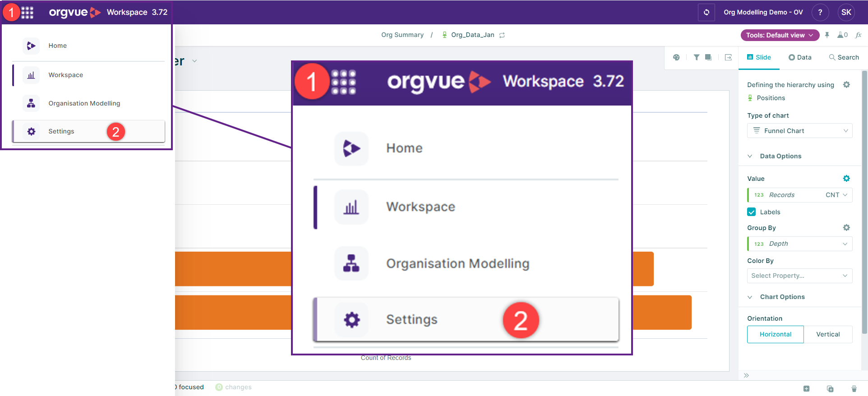This screenshot has width=868, height=396.
Task: Click the export arrow icon
Action: [x=728, y=57]
